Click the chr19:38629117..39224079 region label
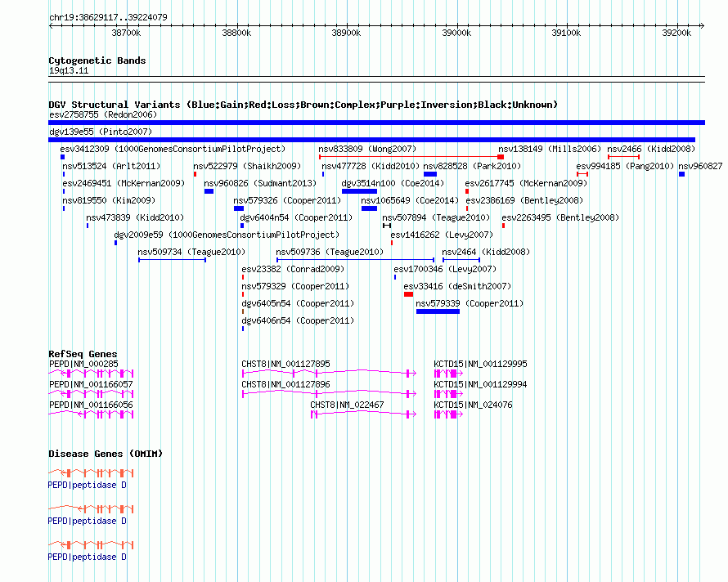The image size is (728, 582). [x=108, y=18]
